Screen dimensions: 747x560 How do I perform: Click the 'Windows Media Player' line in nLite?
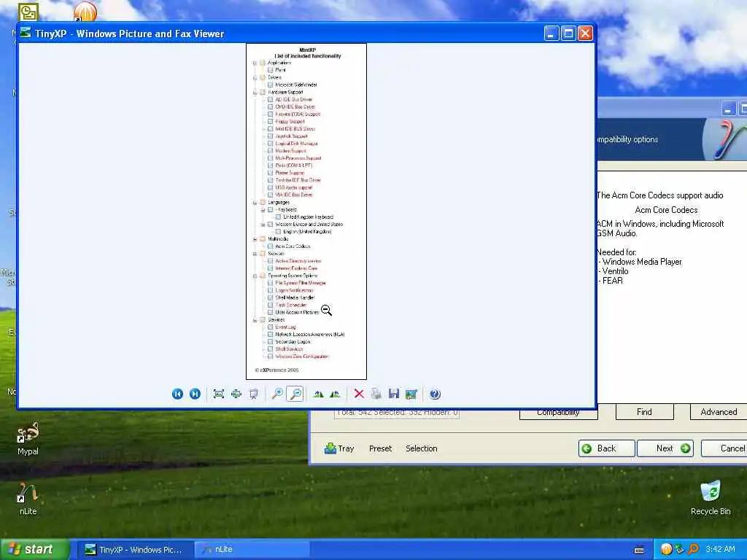point(641,262)
